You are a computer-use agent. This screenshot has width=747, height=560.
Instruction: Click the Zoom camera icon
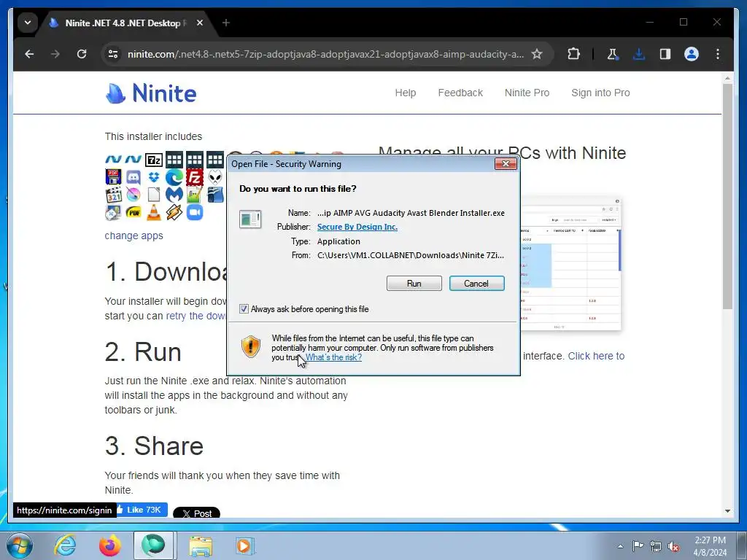tap(194, 212)
